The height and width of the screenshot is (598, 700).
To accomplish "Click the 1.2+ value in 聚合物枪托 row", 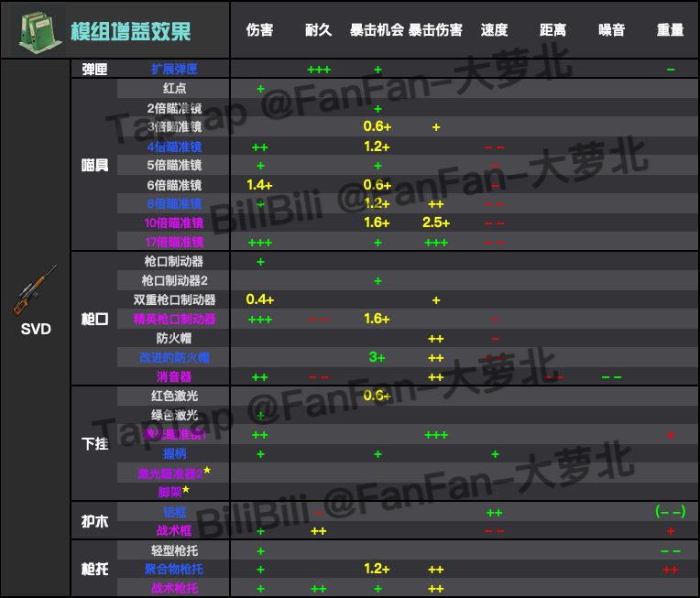I will point(377,569).
